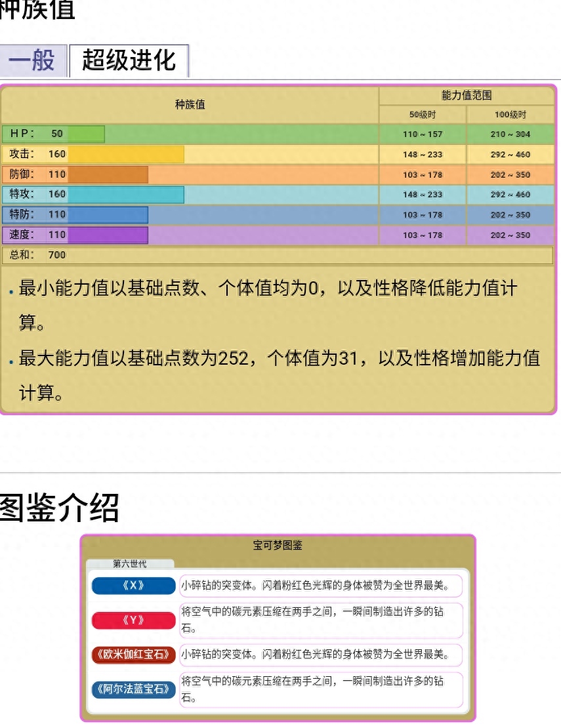Click the HP range 210 ~ 304 cell

click(510, 134)
